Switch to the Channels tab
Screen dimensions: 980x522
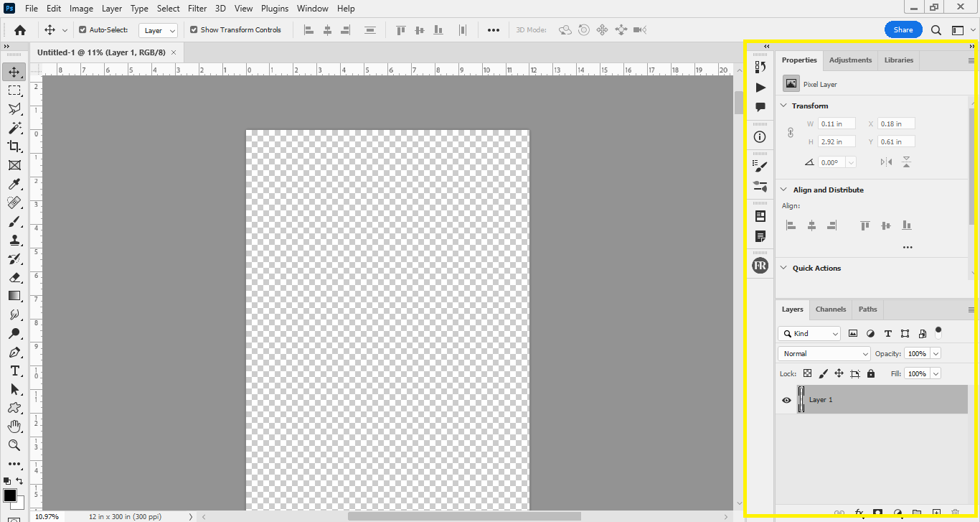(x=831, y=309)
